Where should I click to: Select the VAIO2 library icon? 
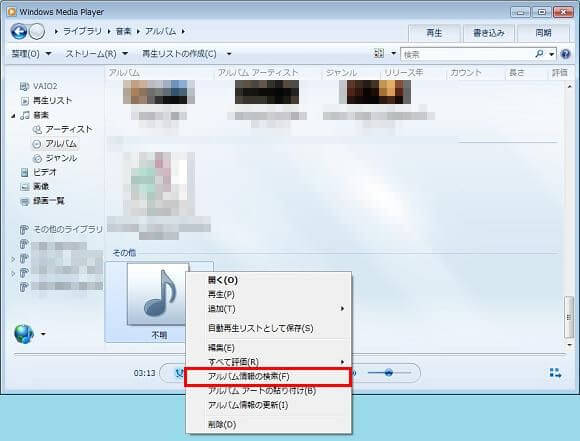click(24, 87)
